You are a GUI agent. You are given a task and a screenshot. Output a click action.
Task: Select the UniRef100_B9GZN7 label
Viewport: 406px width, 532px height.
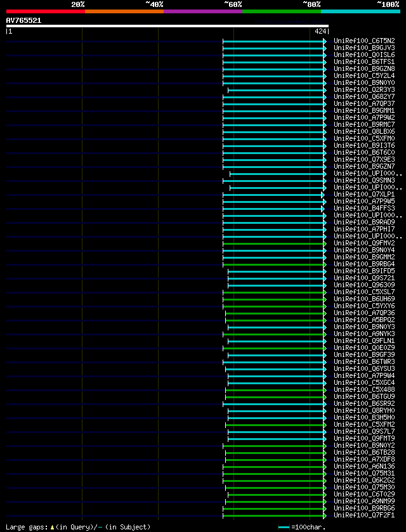click(364, 167)
